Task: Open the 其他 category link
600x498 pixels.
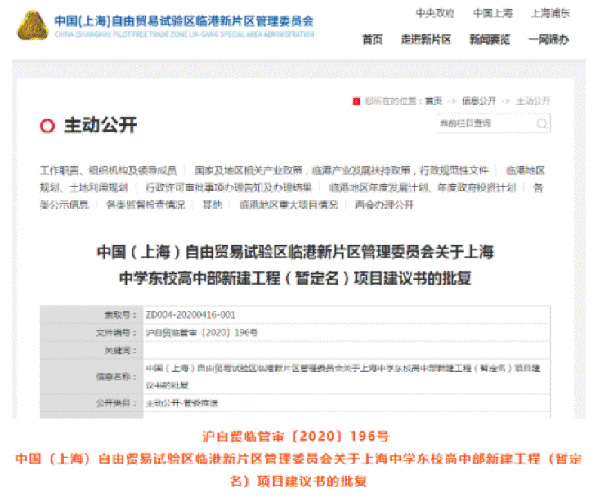Action: coord(212,205)
